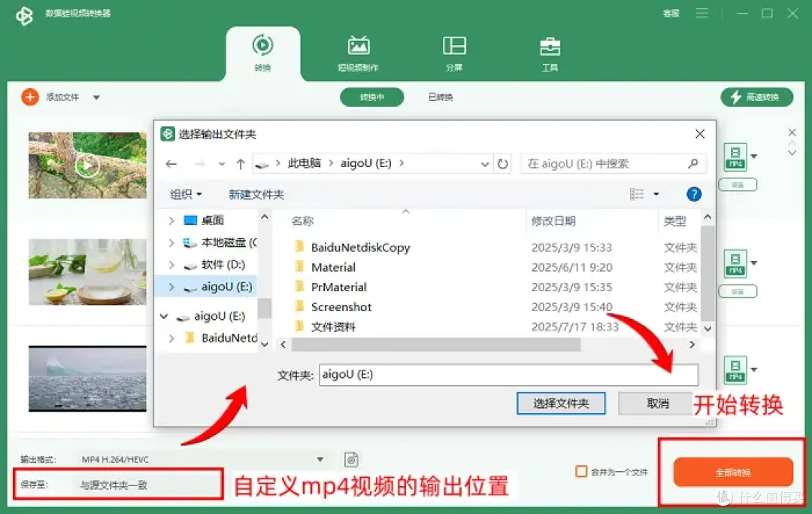Open the 转换 tab
812x514 pixels.
(262, 53)
